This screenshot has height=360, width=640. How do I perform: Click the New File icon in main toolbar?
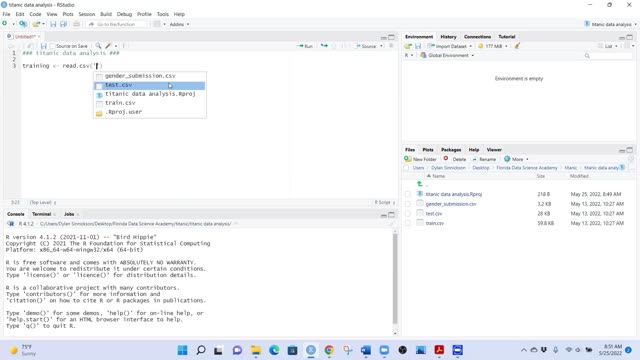pyautogui.click(x=5, y=24)
